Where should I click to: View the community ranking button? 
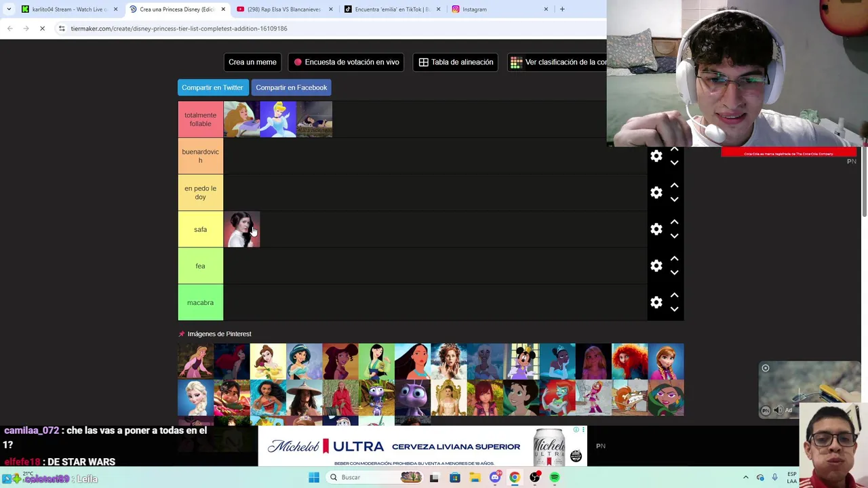[x=557, y=62]
